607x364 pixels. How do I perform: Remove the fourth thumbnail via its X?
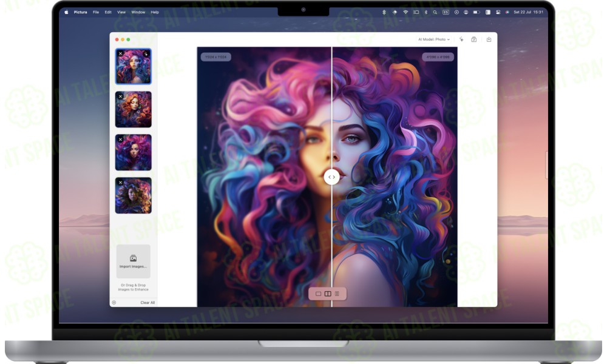point(120,182)
